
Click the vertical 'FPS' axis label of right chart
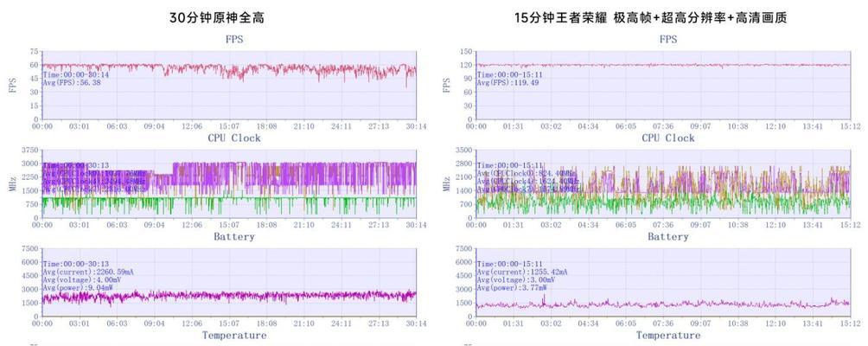click(x=447, y=86)
